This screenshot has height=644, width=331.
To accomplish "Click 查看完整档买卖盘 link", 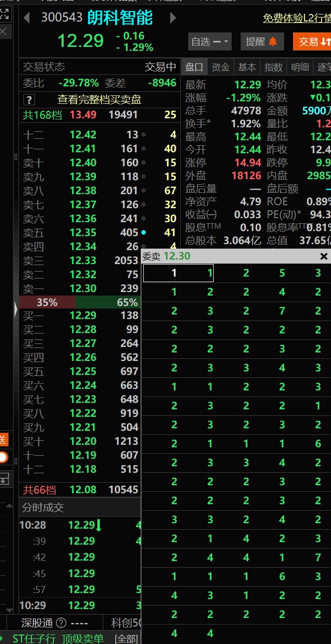I will [99, 100].
